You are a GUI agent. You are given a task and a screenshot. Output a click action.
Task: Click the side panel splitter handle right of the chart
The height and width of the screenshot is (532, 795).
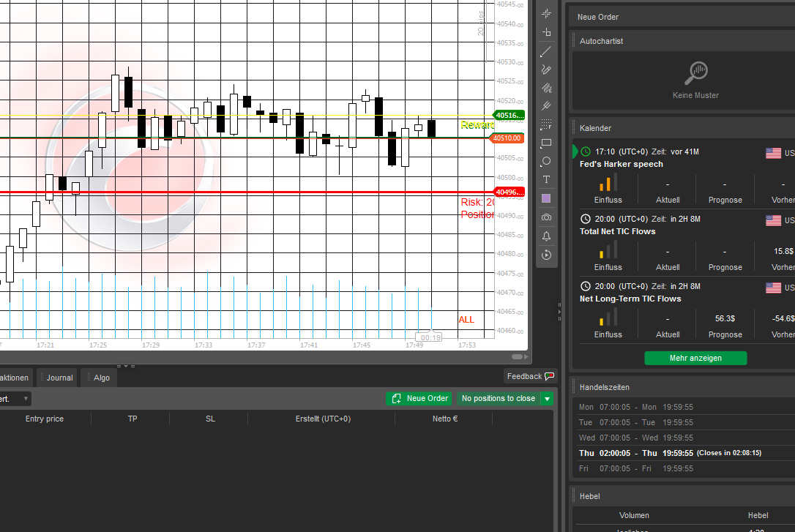(560, 312)
